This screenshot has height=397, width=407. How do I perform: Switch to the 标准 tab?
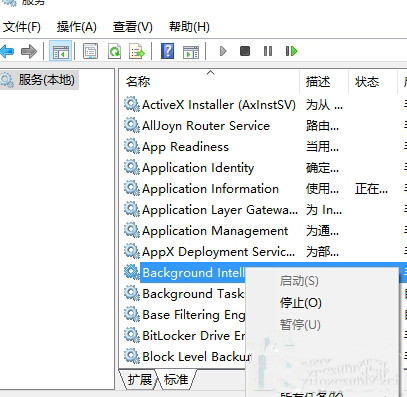(x=176, y=379)
